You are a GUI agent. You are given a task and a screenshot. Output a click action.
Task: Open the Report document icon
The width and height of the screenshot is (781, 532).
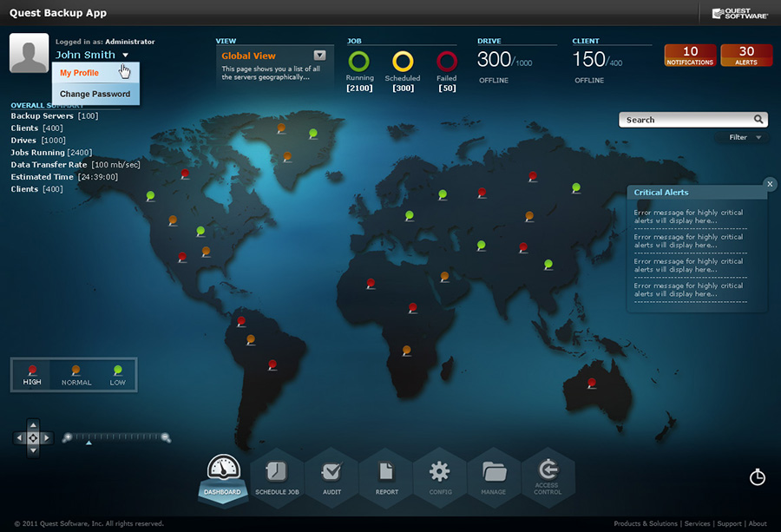386,471
